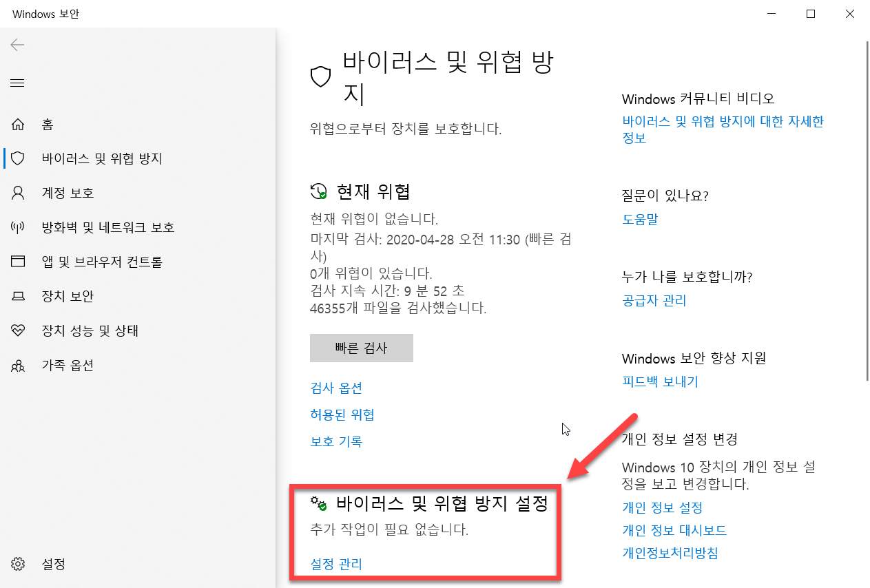This screenshot has width=870, height=588.
Task: Click 설정 관리 link
Action: click(x=336, y=564)
